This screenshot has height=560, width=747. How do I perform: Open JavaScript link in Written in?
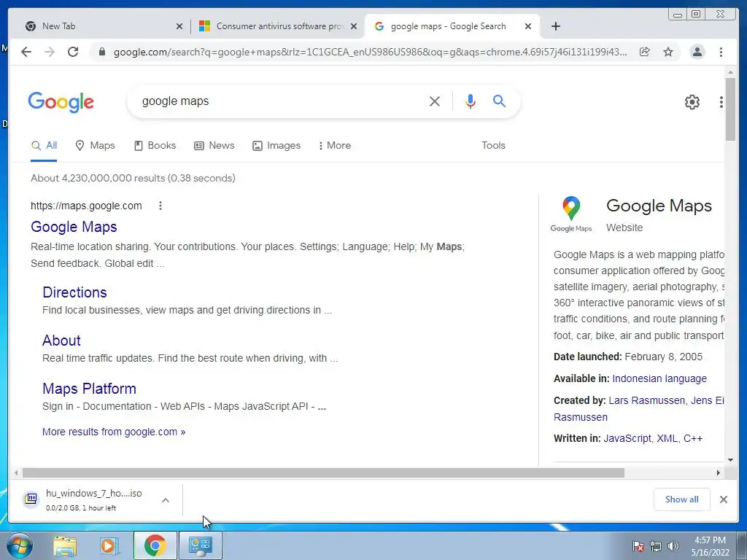(627, 438)
